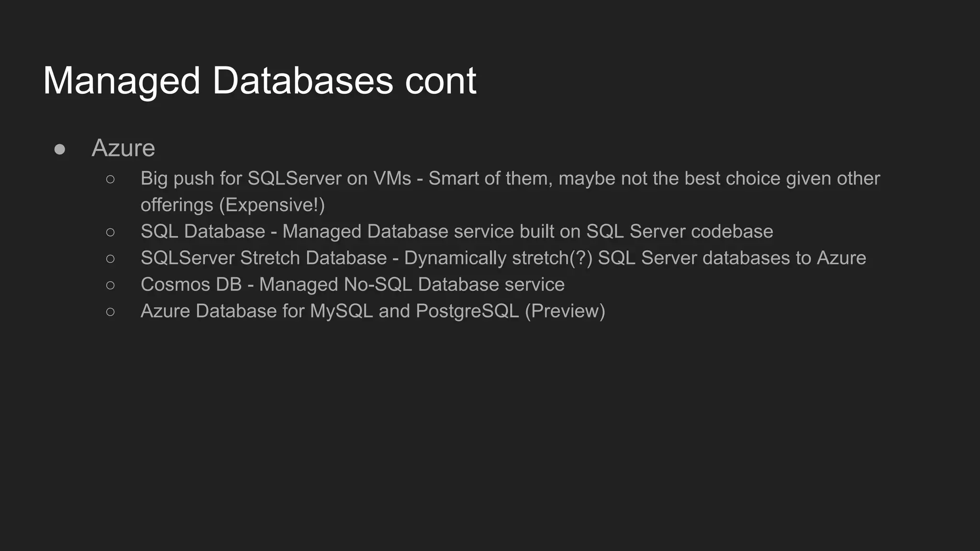Viewport: 980px width, 551px height.
Task: Select the Azure bullet heading
Action: point(123,148)
